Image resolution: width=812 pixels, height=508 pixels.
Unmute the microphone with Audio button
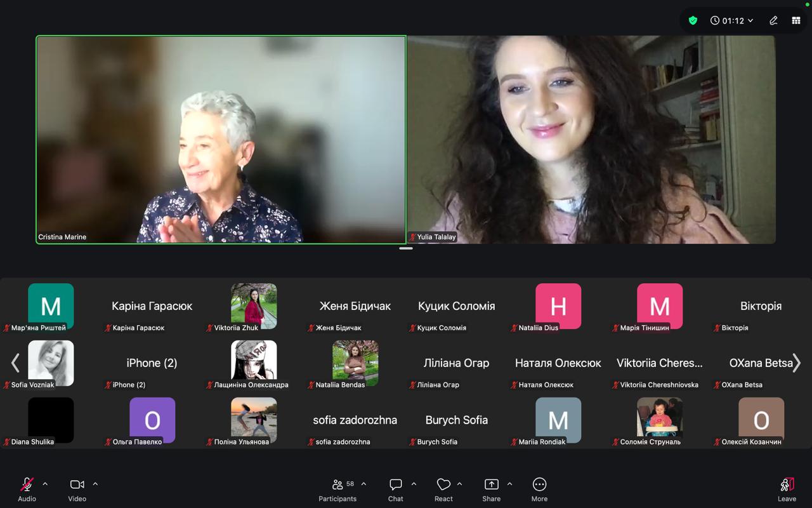[x=27, y=485]
